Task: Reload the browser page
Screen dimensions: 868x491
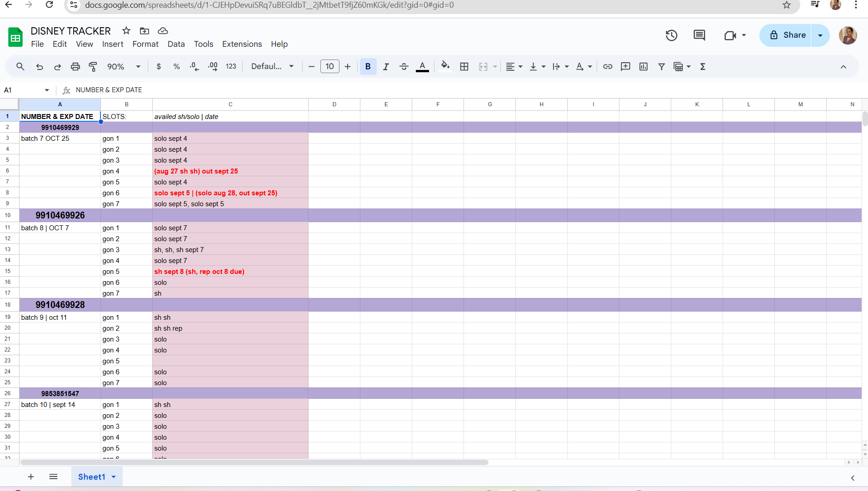Action: coord(50,5)
